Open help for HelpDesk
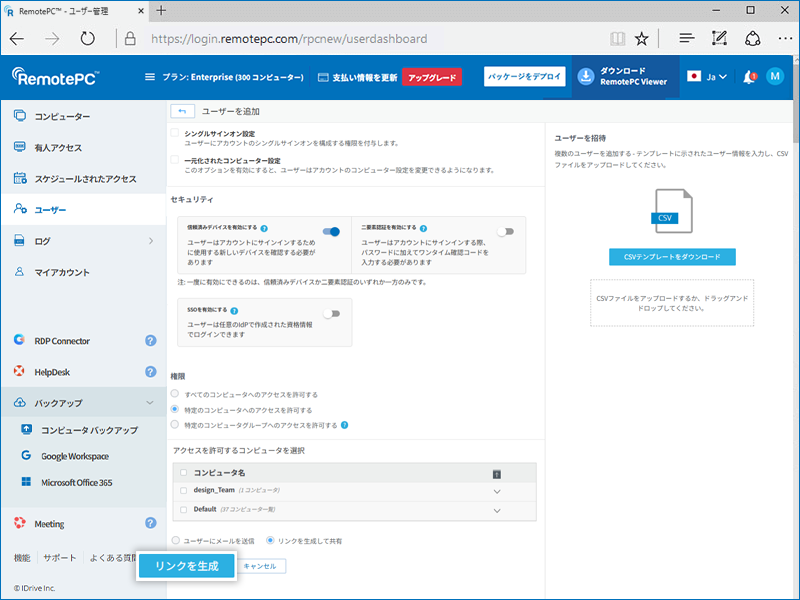Screen dimensions: 800x600 151,372
